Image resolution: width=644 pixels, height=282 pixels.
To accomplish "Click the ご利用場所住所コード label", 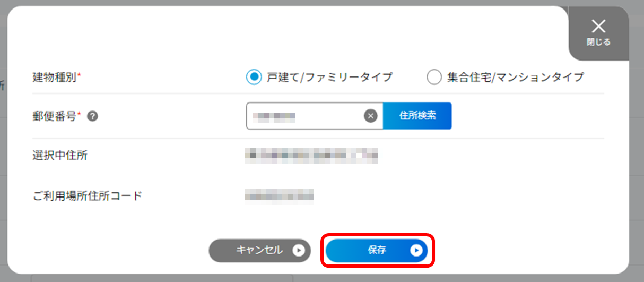I will click(x=88, y=196).
